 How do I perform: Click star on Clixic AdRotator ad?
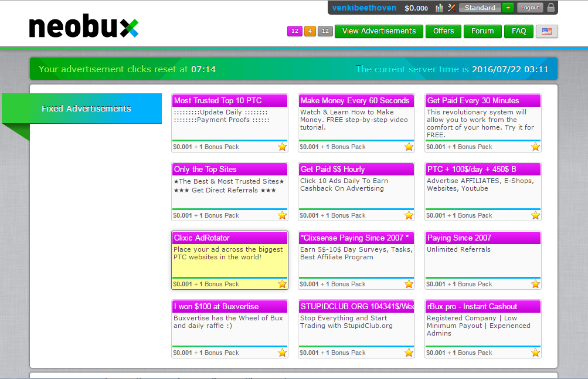point(283,284)
